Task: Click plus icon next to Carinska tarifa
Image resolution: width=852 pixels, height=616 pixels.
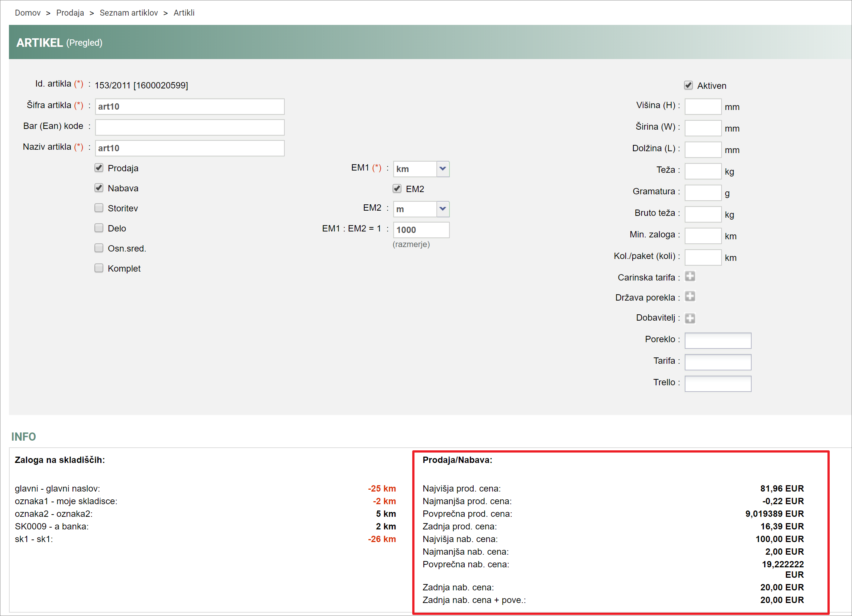Action: pos(690,276)
